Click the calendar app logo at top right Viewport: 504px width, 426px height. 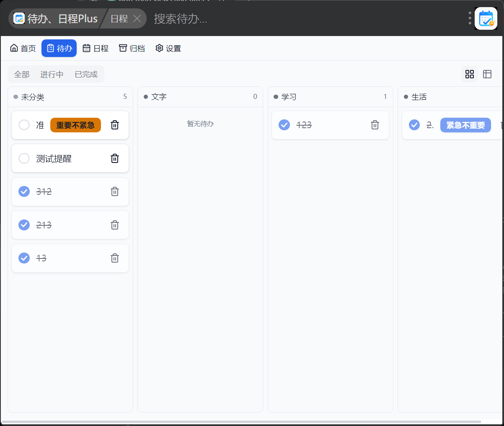click(486, 18)
